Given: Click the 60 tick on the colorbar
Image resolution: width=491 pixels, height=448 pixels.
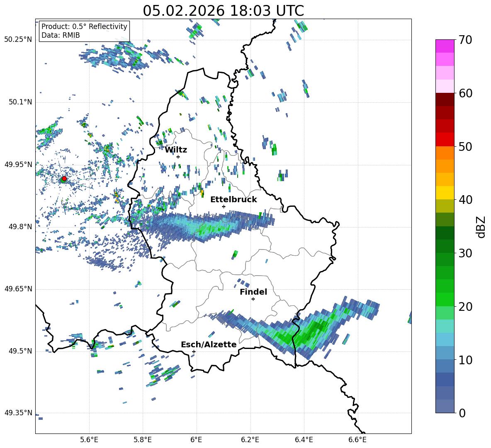Looking at the screenshot, I should (465, 93).
